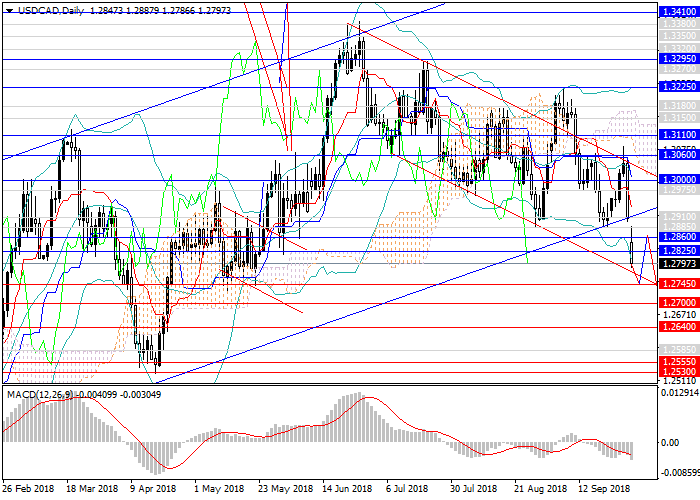Click the 1.26710 axis value

click(679, 315)
